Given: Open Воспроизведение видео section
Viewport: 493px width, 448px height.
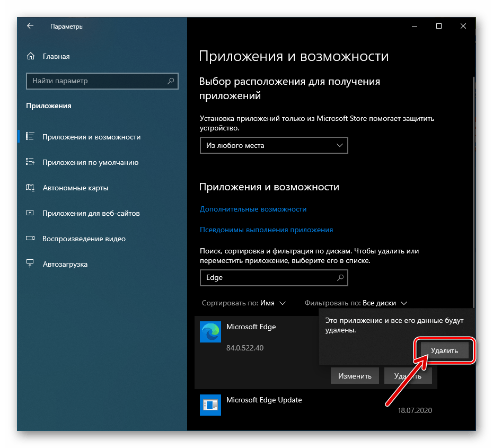Looking at the screenshot, I should (x=84, y=239).
